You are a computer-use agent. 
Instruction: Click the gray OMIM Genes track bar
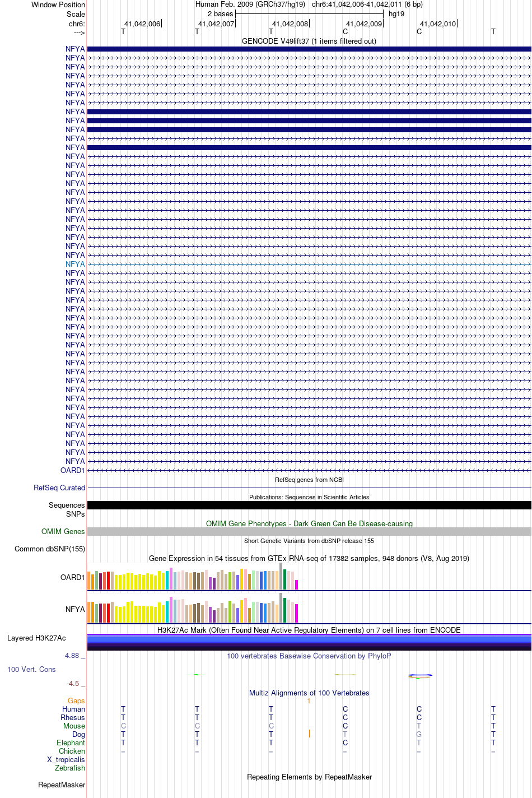[x=309, y=531]
